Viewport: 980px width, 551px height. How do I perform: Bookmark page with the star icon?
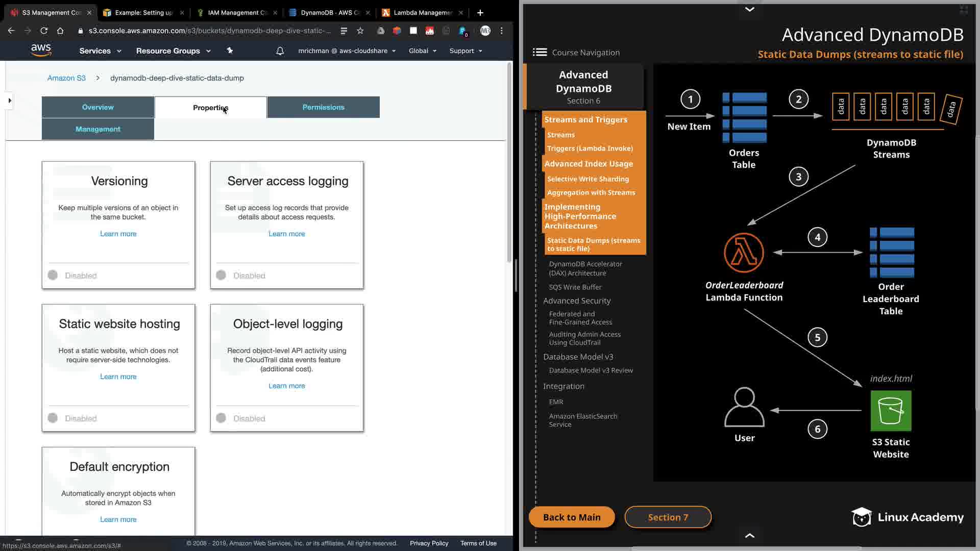(x=360, y=31)
